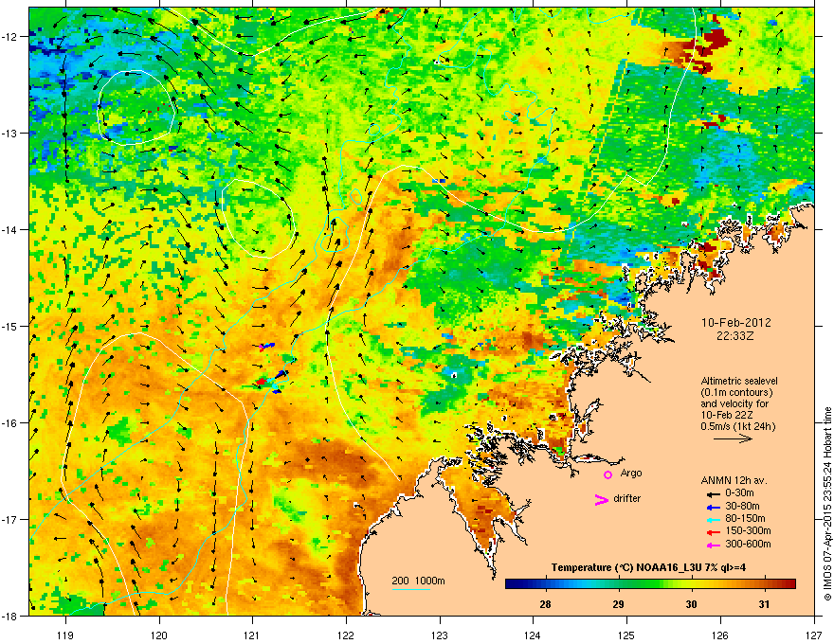Click the longitude axis label 123

[x=440, y=635]
